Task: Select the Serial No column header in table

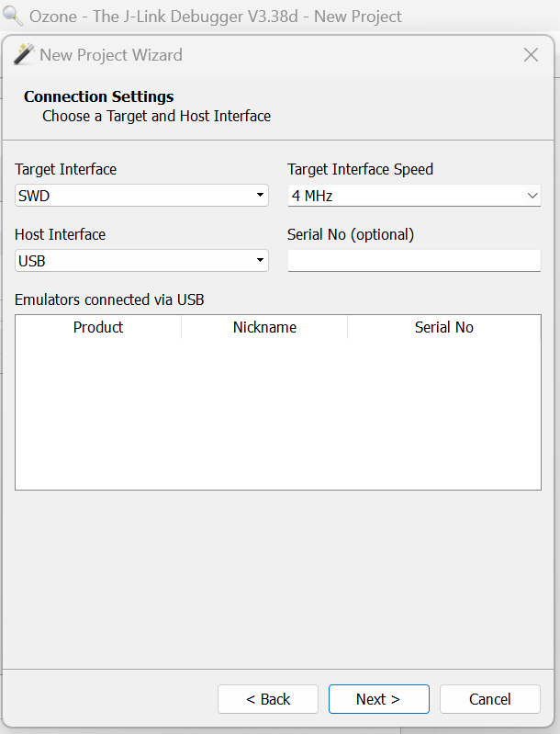Action: pos(443,327)
